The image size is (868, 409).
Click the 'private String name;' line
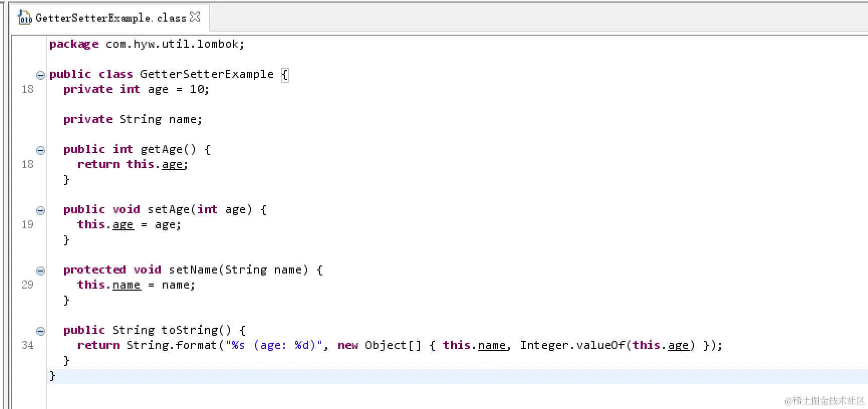(133, 119)
